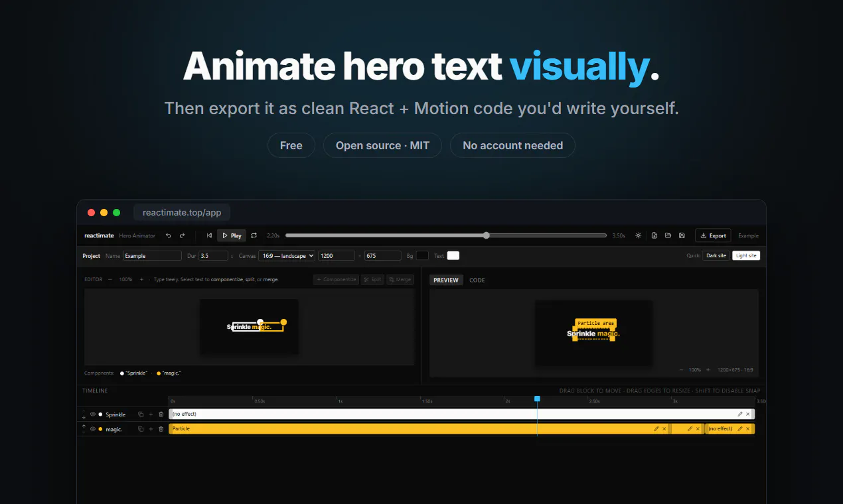Open the Text color swatch
Image resolution: width=843 pixels, height=504 pixels.
point(453,255)
